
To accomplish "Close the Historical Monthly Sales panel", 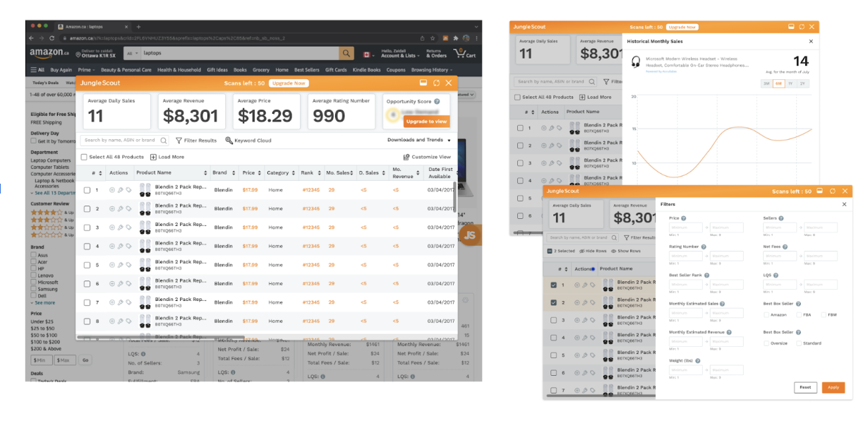I will coord(811,42).
